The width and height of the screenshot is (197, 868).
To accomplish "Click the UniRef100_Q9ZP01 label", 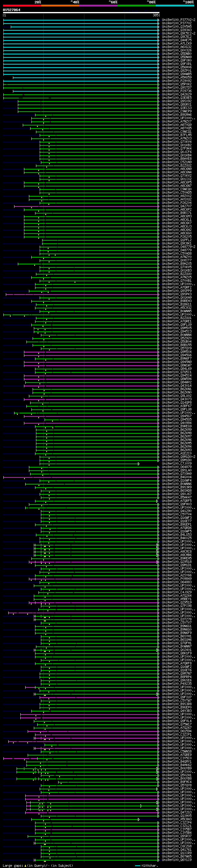I will [177, 71].
